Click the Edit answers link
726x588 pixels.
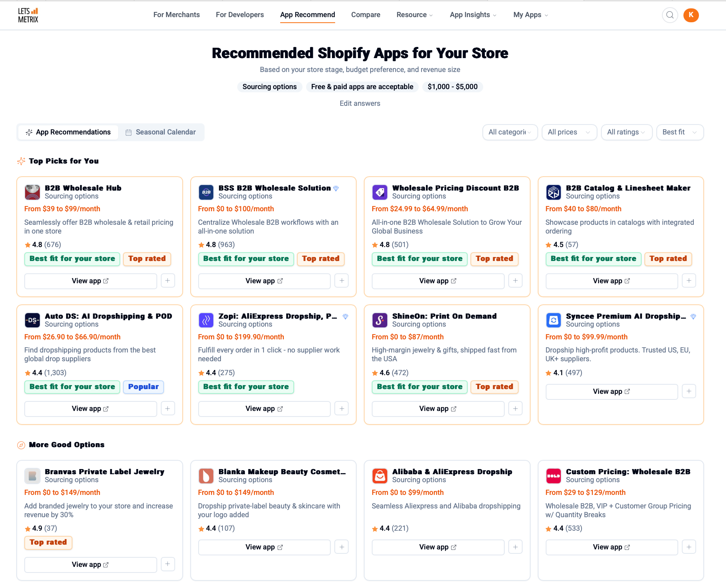point(360,103)
